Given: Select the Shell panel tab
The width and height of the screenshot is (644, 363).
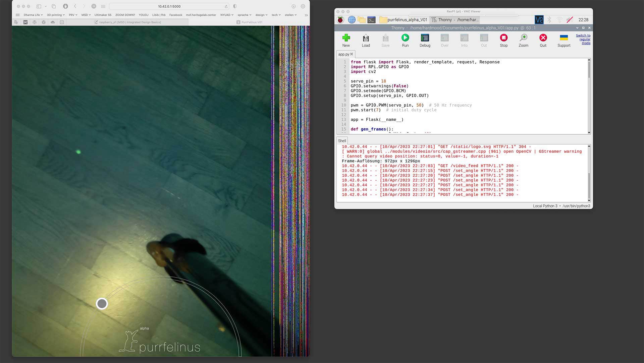Looking at the screenshot, I should (342, 141).
